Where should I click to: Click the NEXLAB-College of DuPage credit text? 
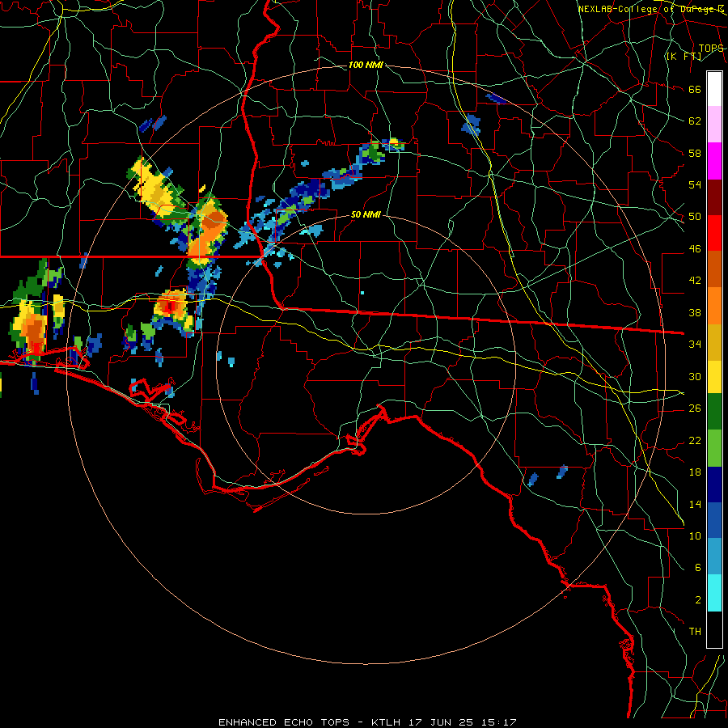651,9
